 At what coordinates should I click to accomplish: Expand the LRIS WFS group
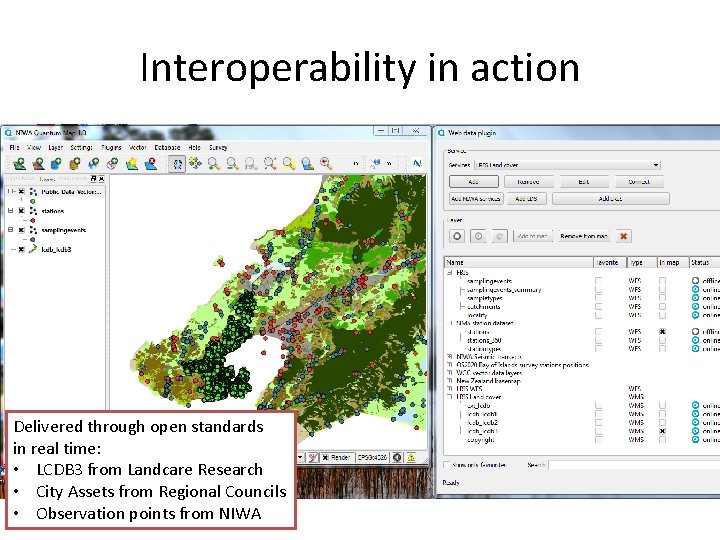point(450,388)
